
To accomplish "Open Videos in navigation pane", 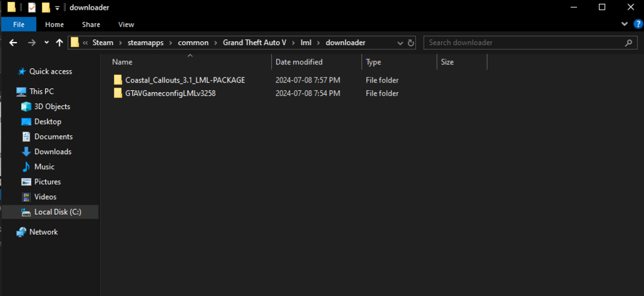I will (45, 197).
